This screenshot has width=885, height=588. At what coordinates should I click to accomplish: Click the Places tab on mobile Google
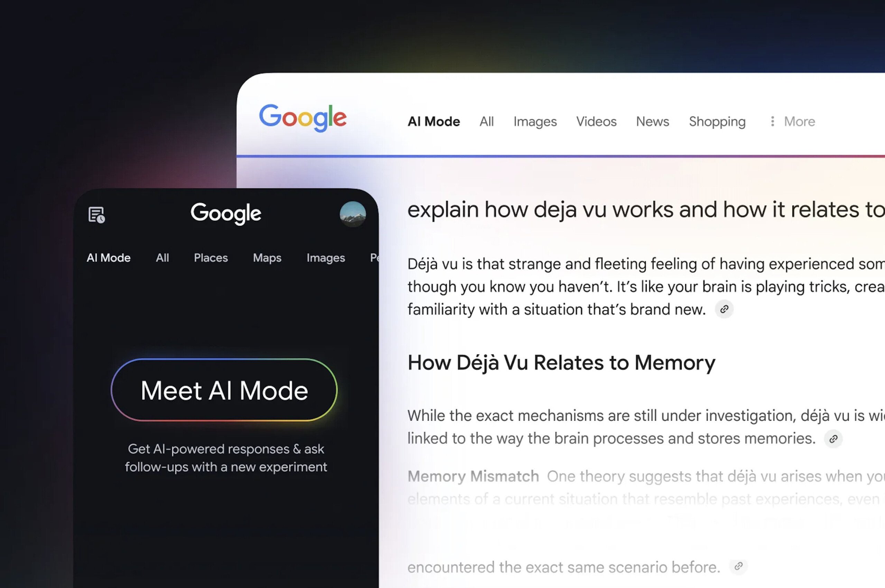211,257
